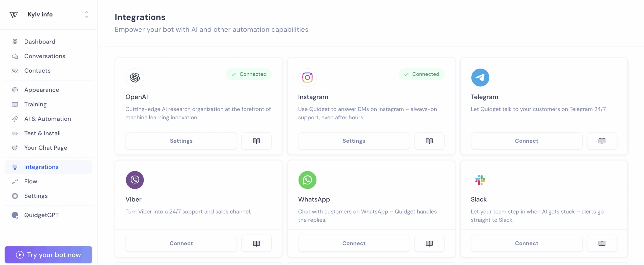Click the Viber phone logo icon
The height and width of the screenshot is (265, 644).
pos(135,180)
